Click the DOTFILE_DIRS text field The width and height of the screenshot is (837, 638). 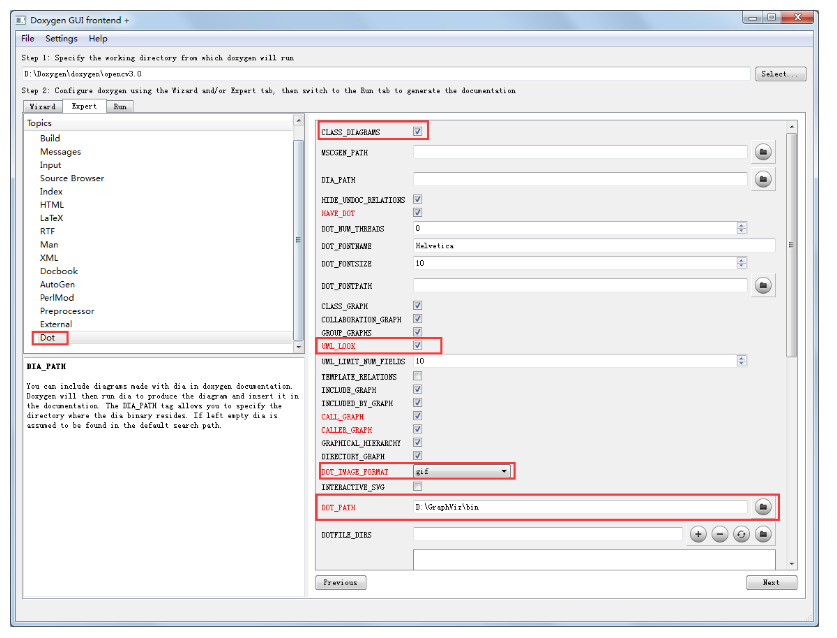[x=548, y=534]
